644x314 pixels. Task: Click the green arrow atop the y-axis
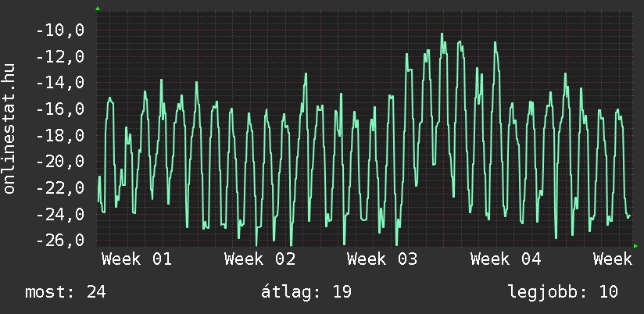pos(98,9)
